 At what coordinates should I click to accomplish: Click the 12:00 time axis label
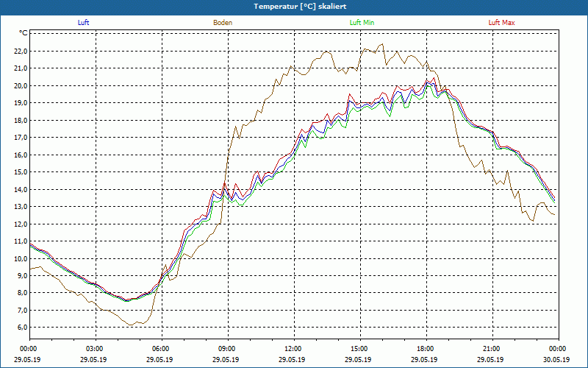click(294, 349)
